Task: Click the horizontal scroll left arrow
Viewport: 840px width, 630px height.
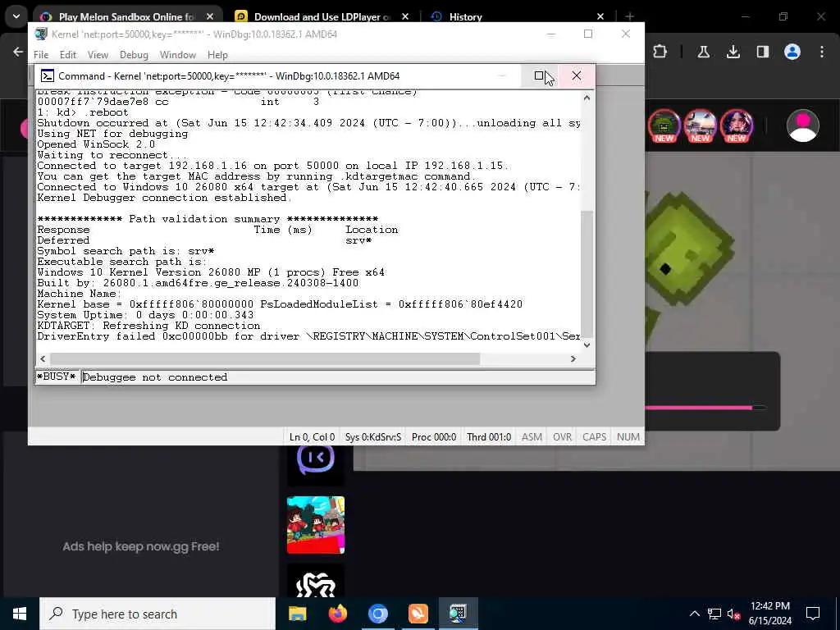Action: point(43,359)
